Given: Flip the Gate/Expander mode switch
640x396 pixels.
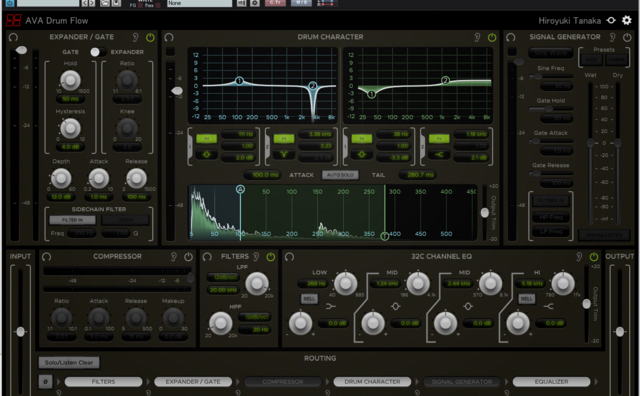Looking at the screenshot, I should coord(98,52).
